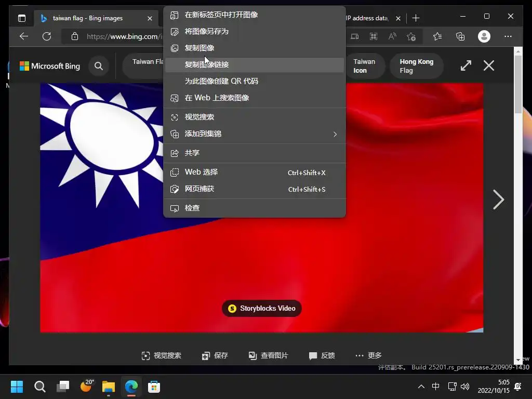Close the IP address data tab
The image size is (532, 399).
pos(398,18)
